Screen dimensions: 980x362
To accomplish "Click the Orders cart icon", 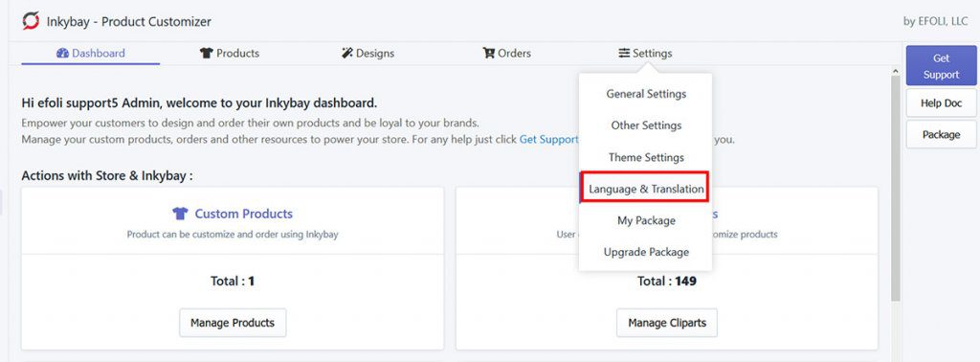I will pos(489,53).
